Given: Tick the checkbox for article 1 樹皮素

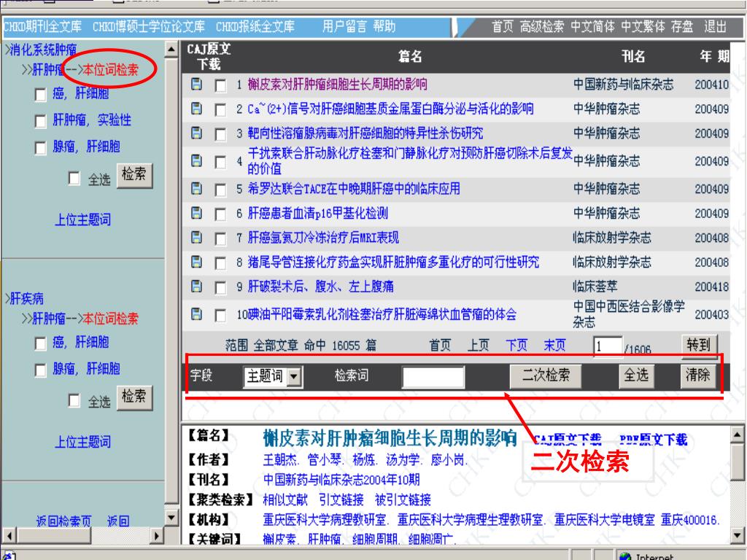Looking at the screenshot, I should point(220,86).
